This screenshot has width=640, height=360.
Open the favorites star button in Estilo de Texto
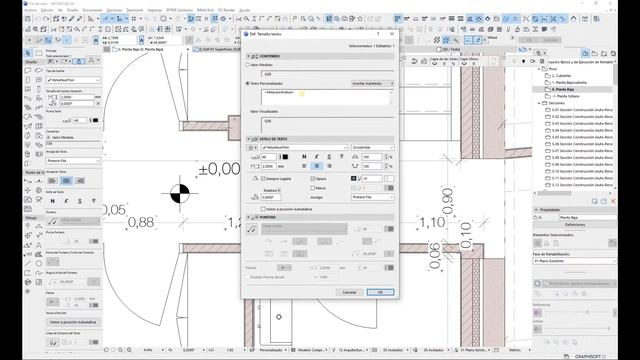[x=252, y=147]
